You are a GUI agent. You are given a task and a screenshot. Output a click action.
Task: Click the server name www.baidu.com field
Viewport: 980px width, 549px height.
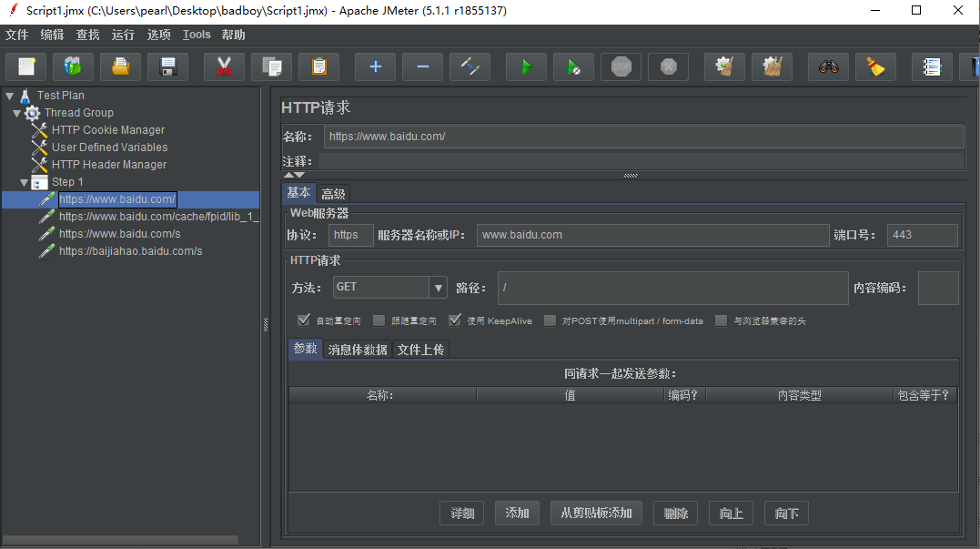(652, 235)
